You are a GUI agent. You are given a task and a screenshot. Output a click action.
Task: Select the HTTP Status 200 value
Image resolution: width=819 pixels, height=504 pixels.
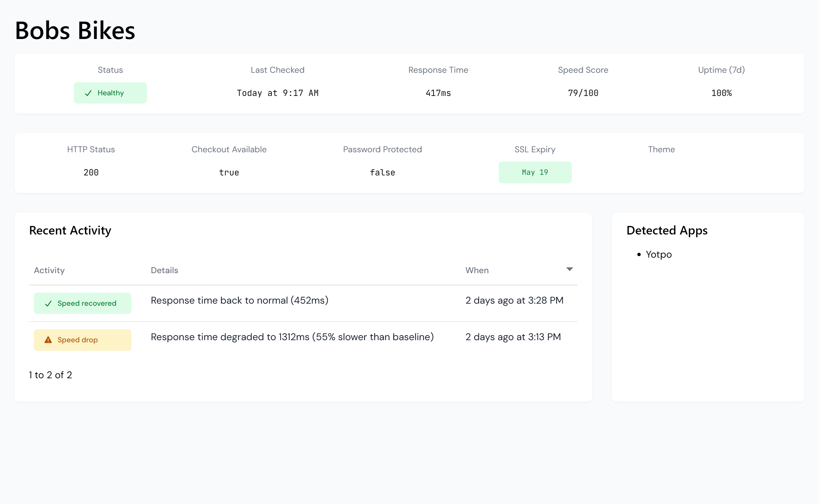click(x=91, y=172)
